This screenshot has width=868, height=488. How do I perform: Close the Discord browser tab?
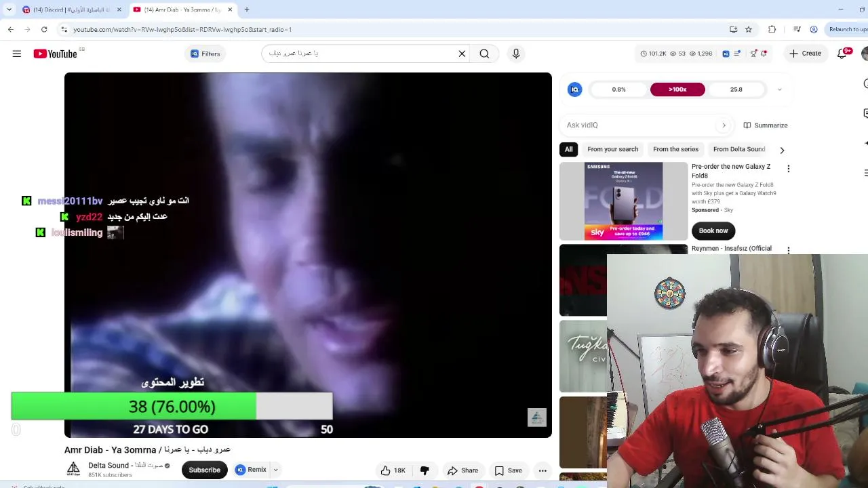119,9
